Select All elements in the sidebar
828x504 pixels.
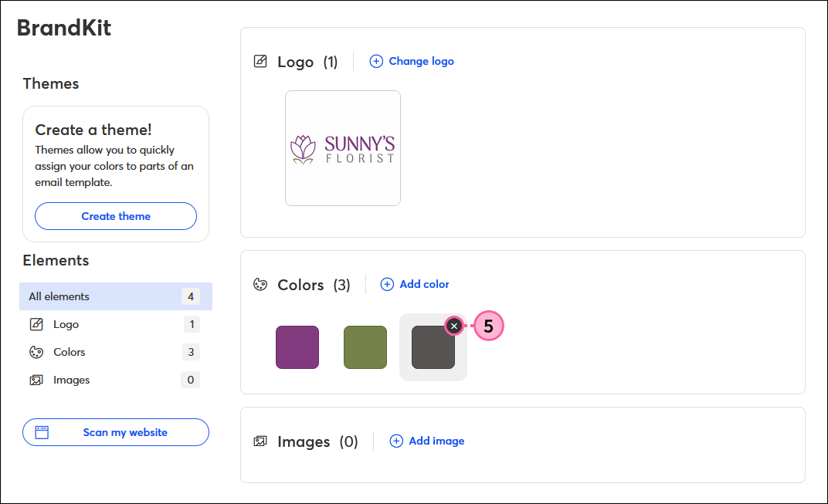[116, 296]
